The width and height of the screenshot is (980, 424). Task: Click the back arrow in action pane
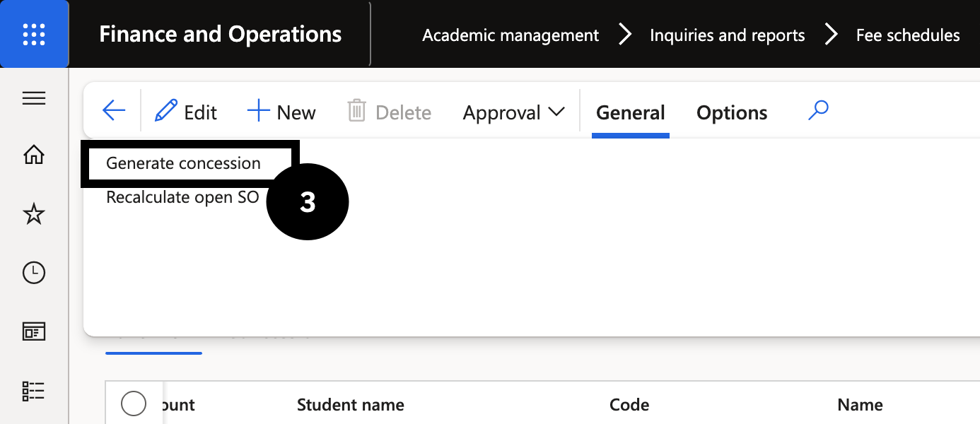pyautogui.click(x=113, y=111)
